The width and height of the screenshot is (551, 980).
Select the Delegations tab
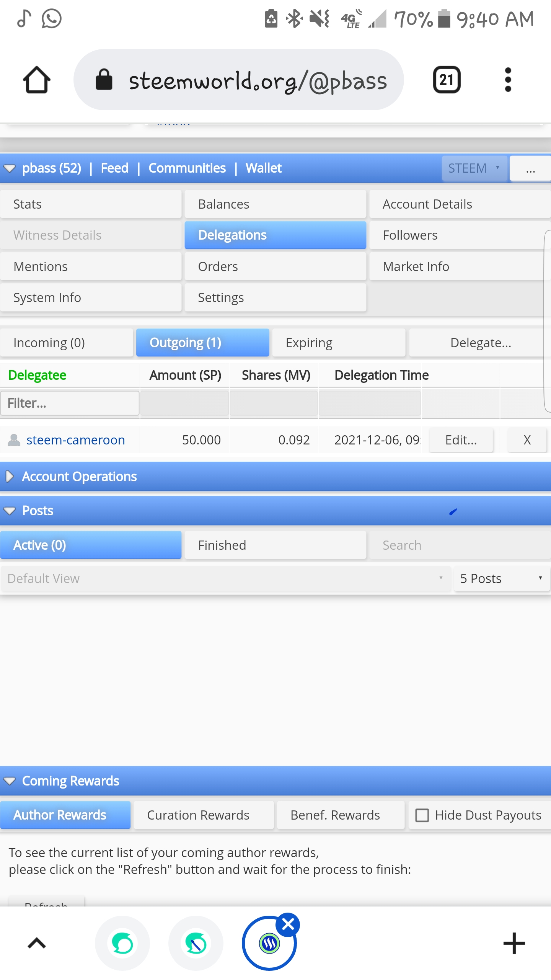275,235
